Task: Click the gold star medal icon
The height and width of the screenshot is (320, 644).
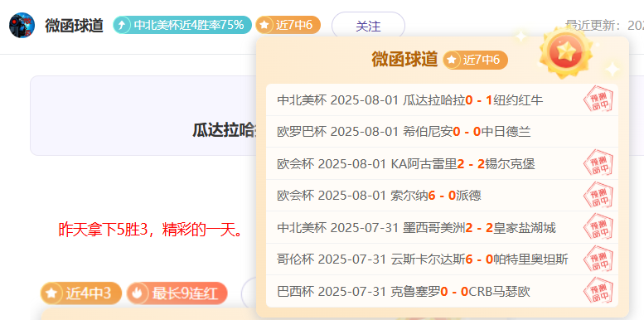Action: pyautogui.click(x=566, y=51)
